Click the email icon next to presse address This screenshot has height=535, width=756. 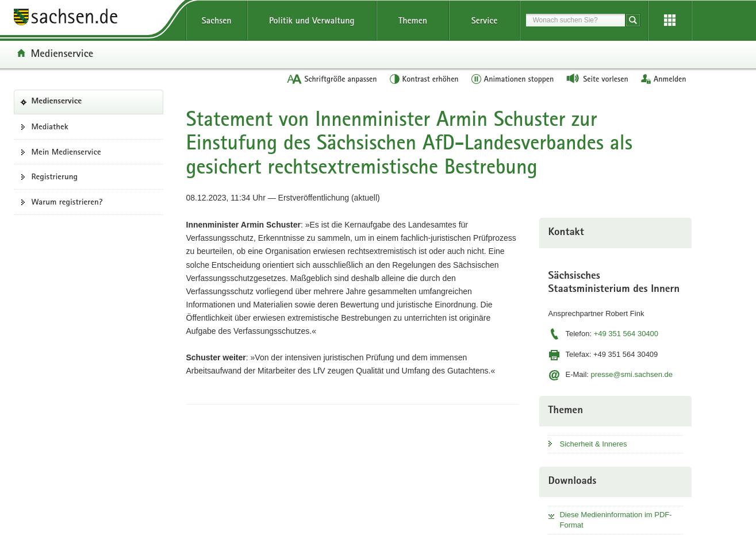554,375
